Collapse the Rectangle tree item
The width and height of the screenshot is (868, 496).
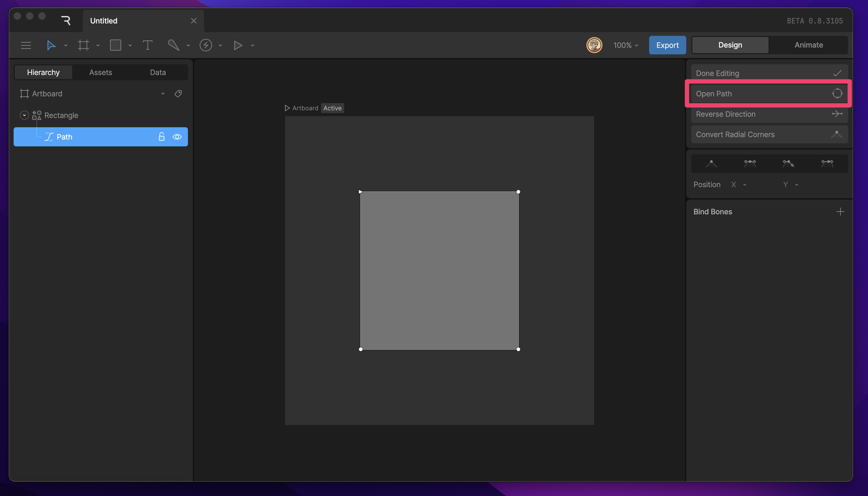pos(24,116)
